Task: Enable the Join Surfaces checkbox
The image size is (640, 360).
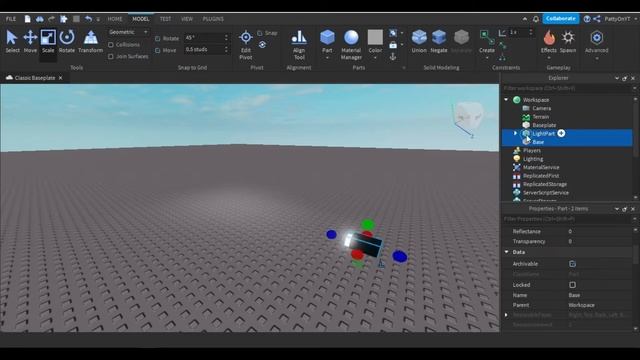Action: [111, 56]
